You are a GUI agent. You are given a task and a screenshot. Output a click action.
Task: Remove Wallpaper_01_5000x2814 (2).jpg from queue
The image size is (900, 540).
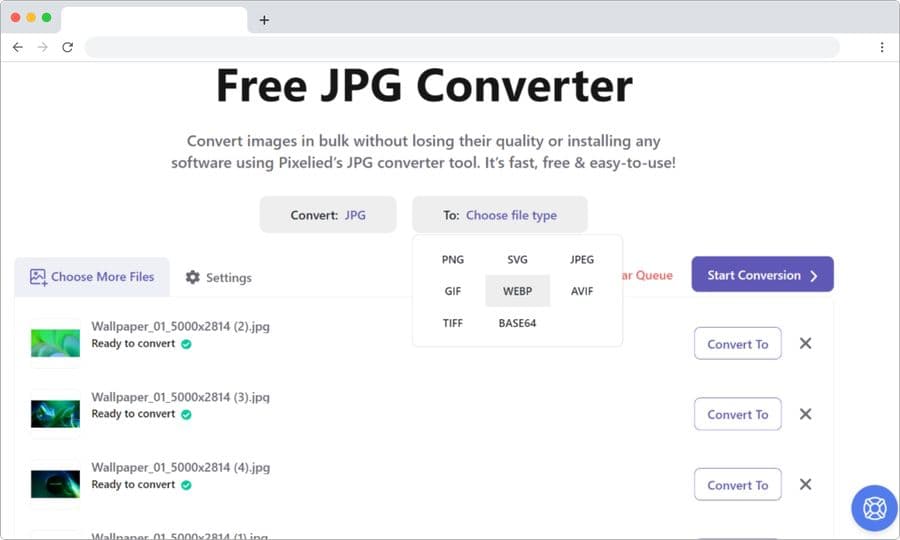coord(805,343)
